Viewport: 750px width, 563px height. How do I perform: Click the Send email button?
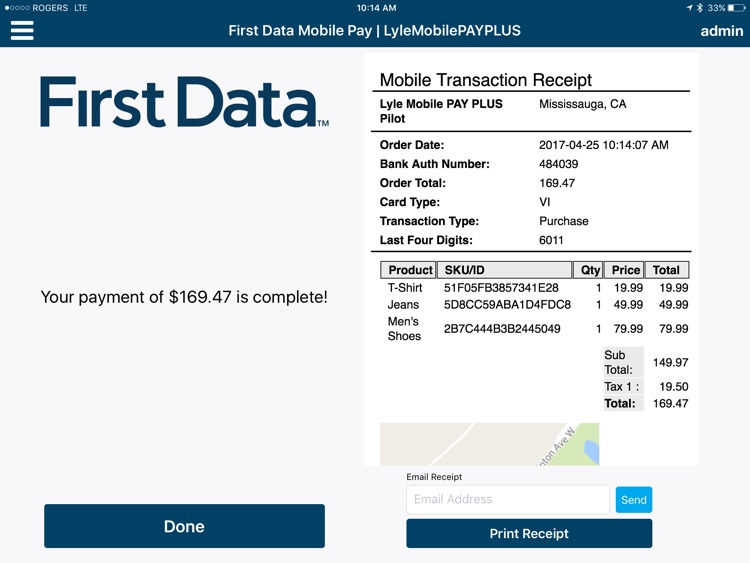(634, 499)
